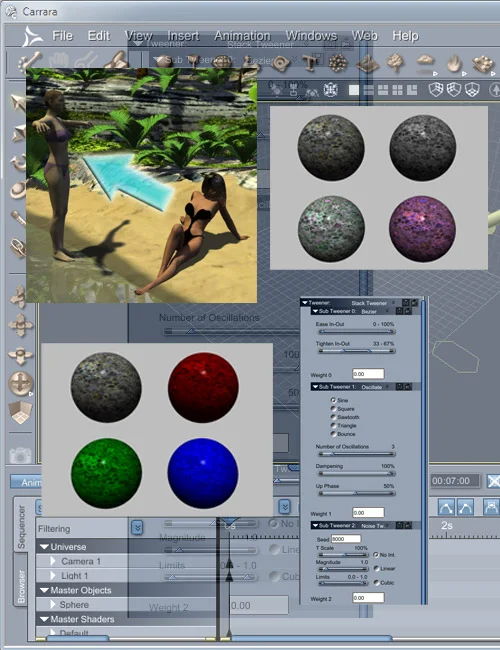This screenshot has height=650, width=500.
Task: Collapse the Sub Tweener 2 section
Action: pyautogui.click(x=315, y=526)
